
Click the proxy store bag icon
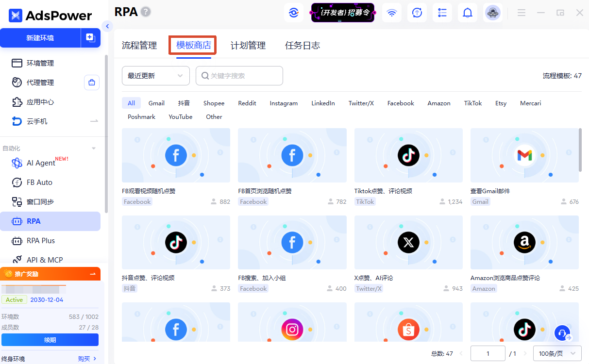(92, 83)
